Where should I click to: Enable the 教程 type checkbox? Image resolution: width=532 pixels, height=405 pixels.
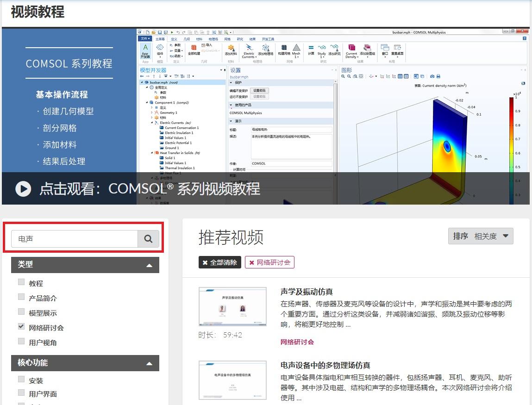[21, 281]
